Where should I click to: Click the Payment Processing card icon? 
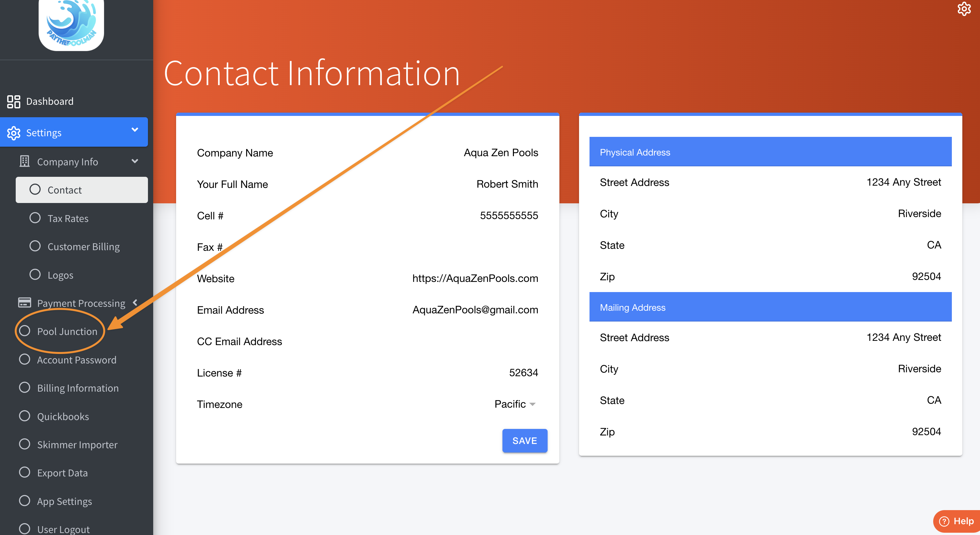[25, 303]
